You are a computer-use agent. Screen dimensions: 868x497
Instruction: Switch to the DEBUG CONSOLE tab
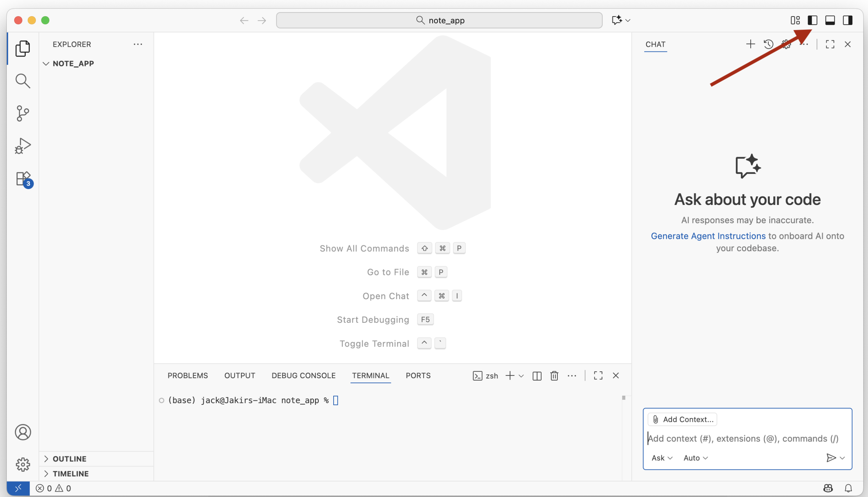(303, 375)
